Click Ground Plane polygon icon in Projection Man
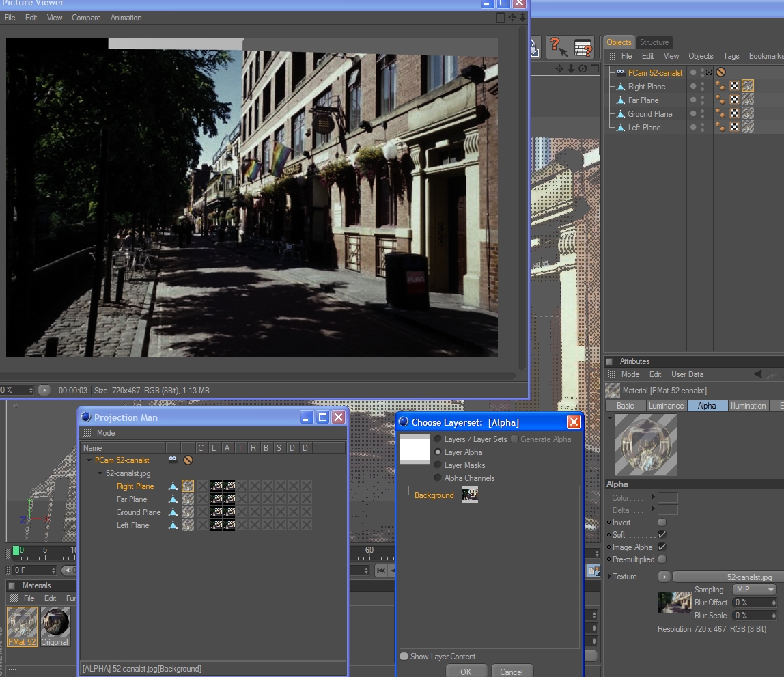Screen dimensions: 784x677 pos(173,512)
